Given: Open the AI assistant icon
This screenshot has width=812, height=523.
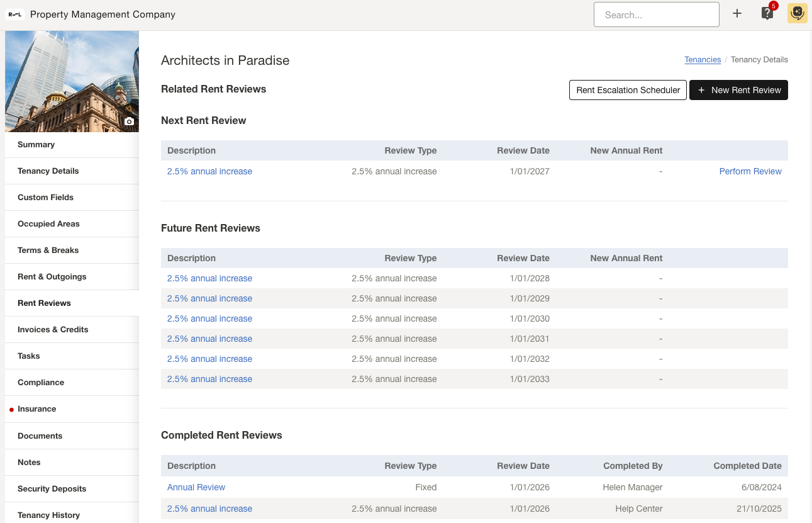Looking at the screenshot, I should pyautogui.click(x=797, y=13).
